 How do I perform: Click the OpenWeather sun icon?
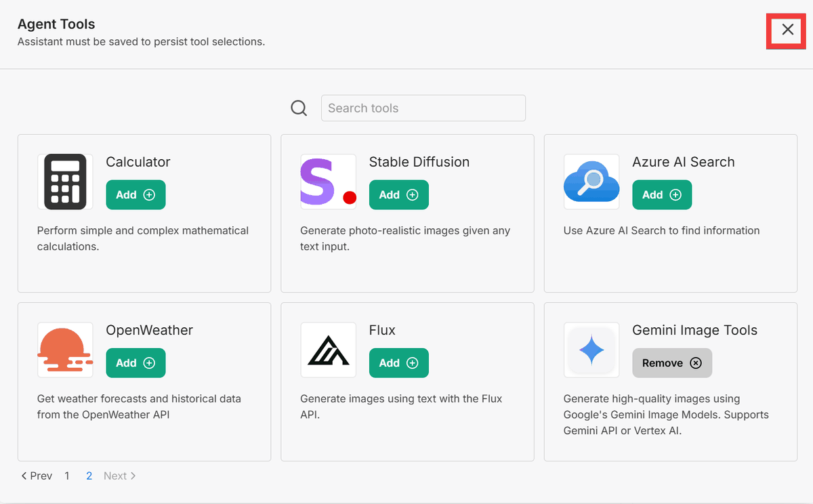coord(65,350)
